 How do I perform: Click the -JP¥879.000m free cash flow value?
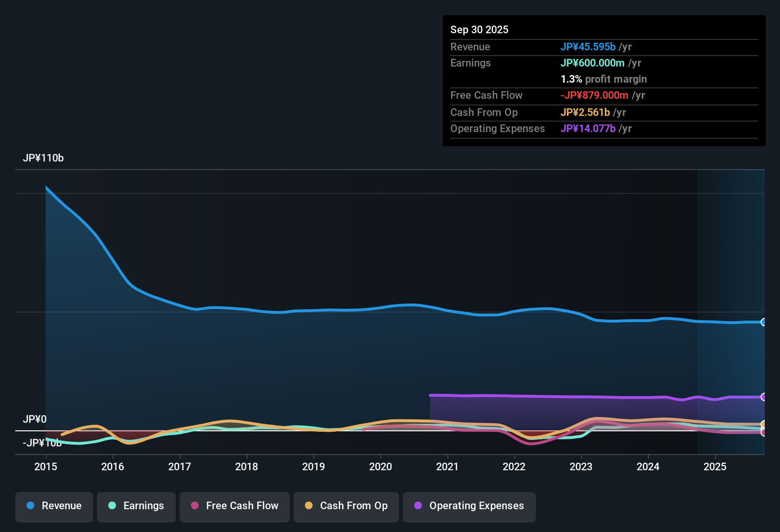pyautogui.click(x=594, y=95)
